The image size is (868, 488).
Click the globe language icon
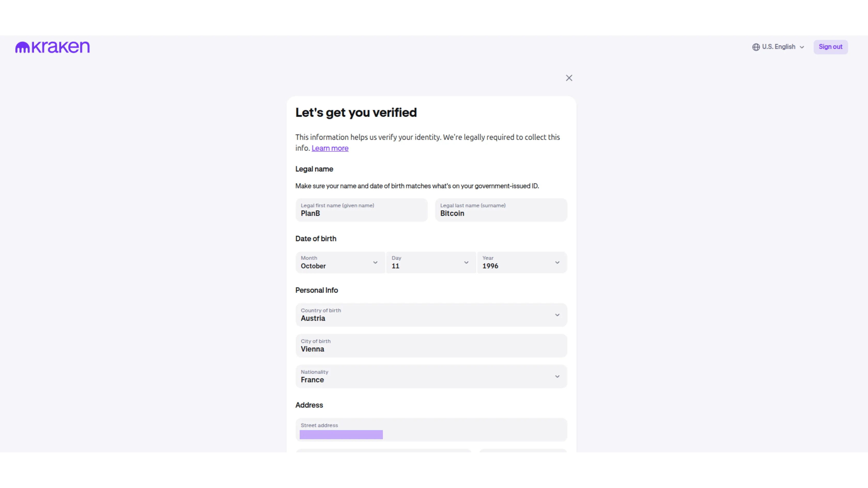[x=756, y=47]
